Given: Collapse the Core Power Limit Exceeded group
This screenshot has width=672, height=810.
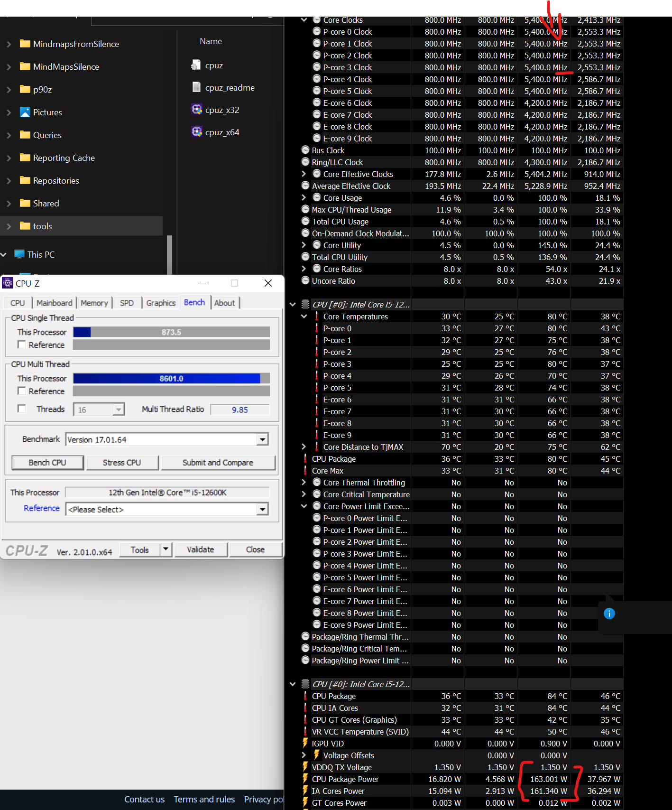Looking at the screenshot, I should coord(304,506).
